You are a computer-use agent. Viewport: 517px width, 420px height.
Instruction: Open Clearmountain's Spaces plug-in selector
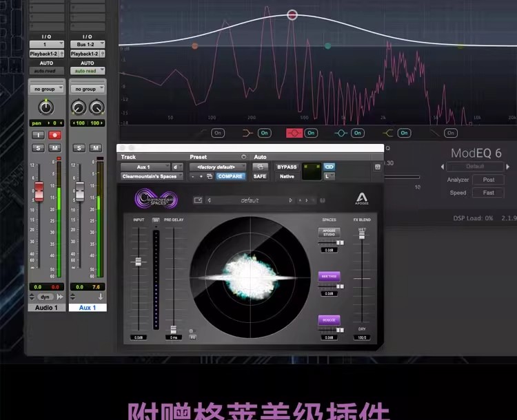pyautogui.click(x=152, y=176)
